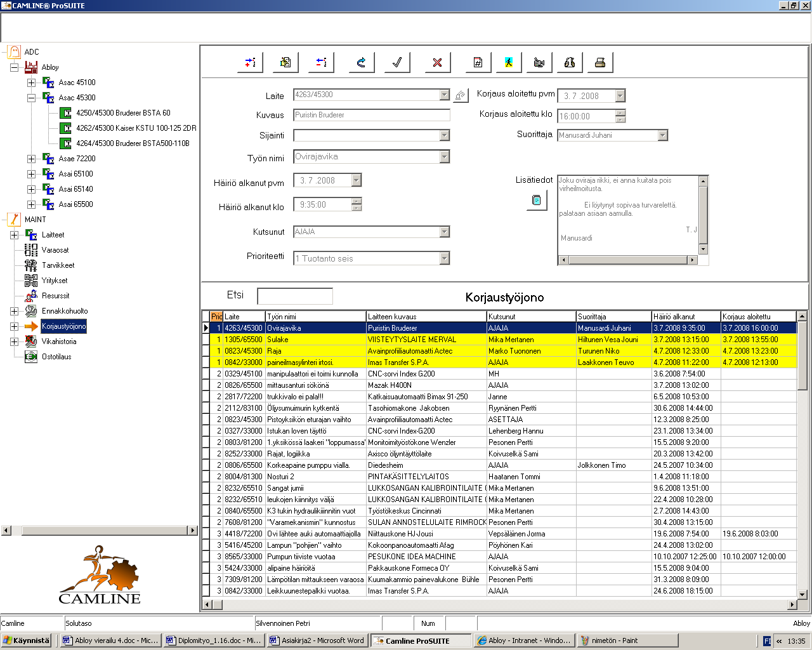This screenshot has height=650, width=812.
Task: Expand the Ennakkohuolto node
Action: [14, 311]
